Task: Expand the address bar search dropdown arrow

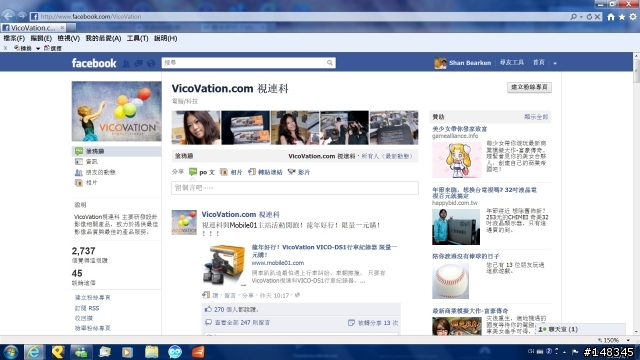Action: [581, 17]
